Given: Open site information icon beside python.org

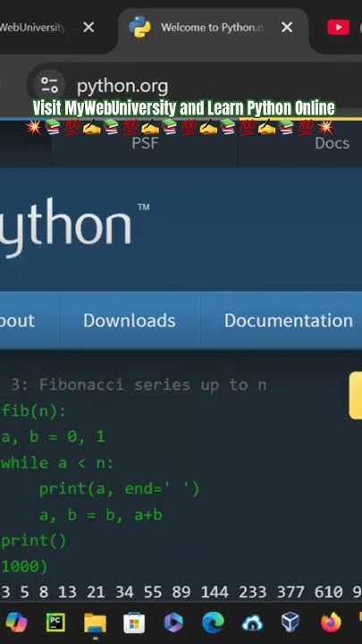Looking at the screenshot, I should (50, 86).
